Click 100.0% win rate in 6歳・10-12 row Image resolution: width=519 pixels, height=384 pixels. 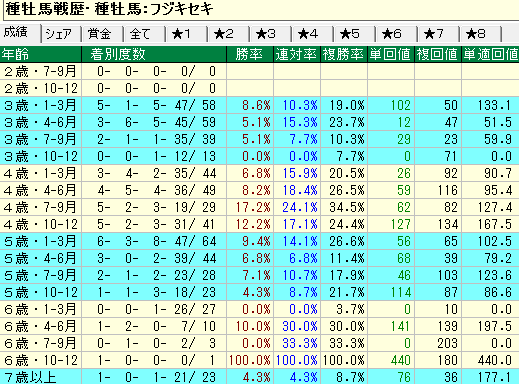coord(250,360)
